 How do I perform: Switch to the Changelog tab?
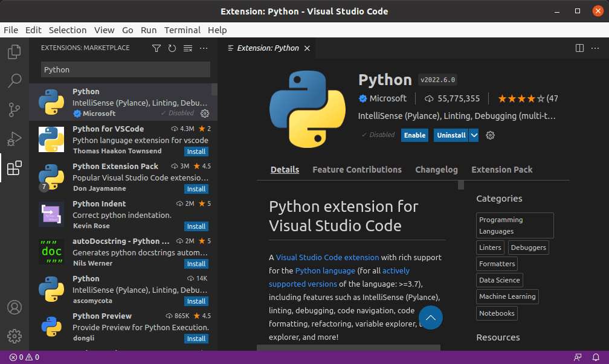(x=436, y=170)
